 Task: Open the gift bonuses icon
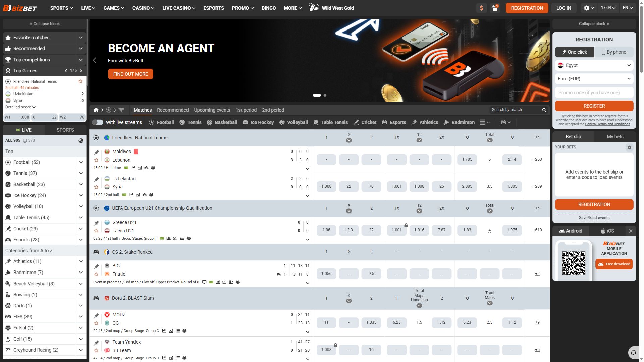click(495, 8)
